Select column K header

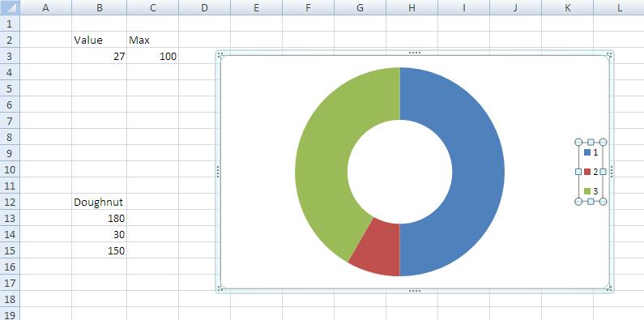pyautogui.click(x=567, y=7)
